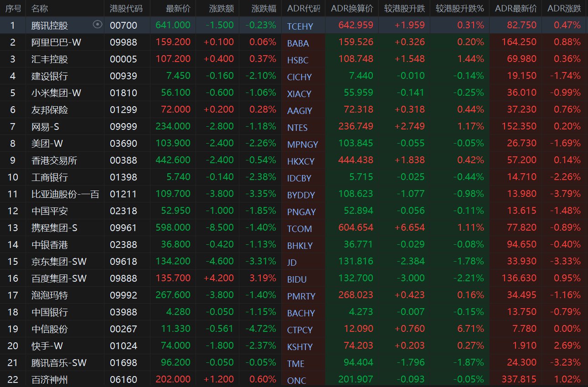The width and height of the screenshot is (588, 387).
Task: Open the TCEHY ADR code link
Action: (300, 26)
